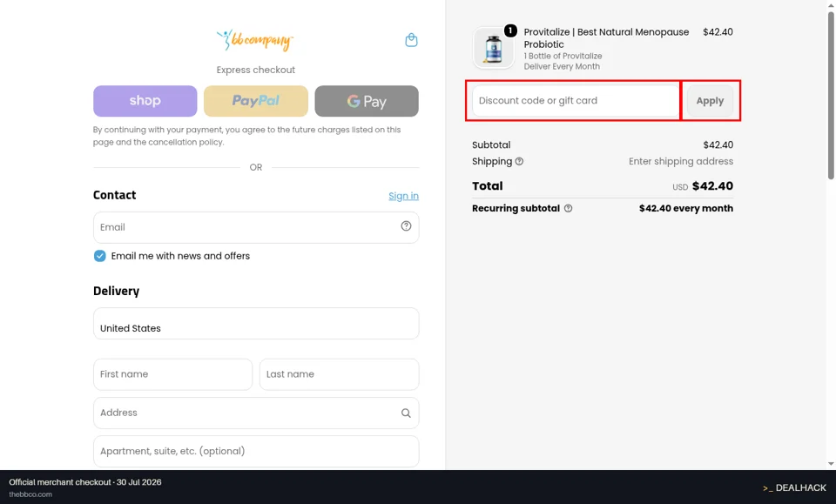Click into the Address field
Screen dimensions: 836x504
pos(256,413)
